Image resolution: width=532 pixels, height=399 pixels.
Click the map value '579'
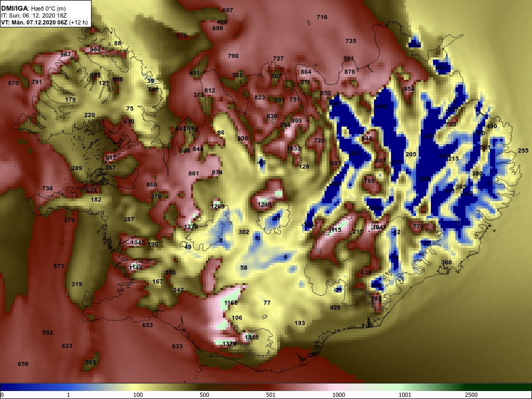(69, 221)
